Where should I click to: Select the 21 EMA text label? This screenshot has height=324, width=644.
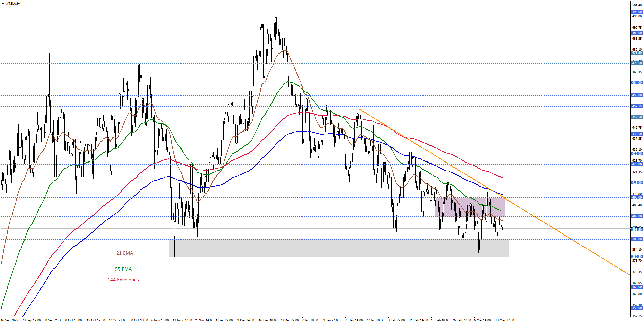(125, 253)
